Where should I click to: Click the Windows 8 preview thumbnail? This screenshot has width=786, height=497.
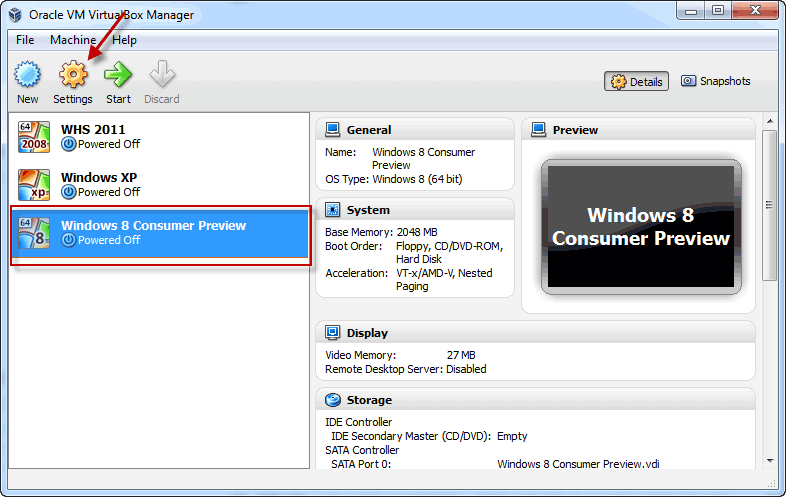tap(641, 227)
